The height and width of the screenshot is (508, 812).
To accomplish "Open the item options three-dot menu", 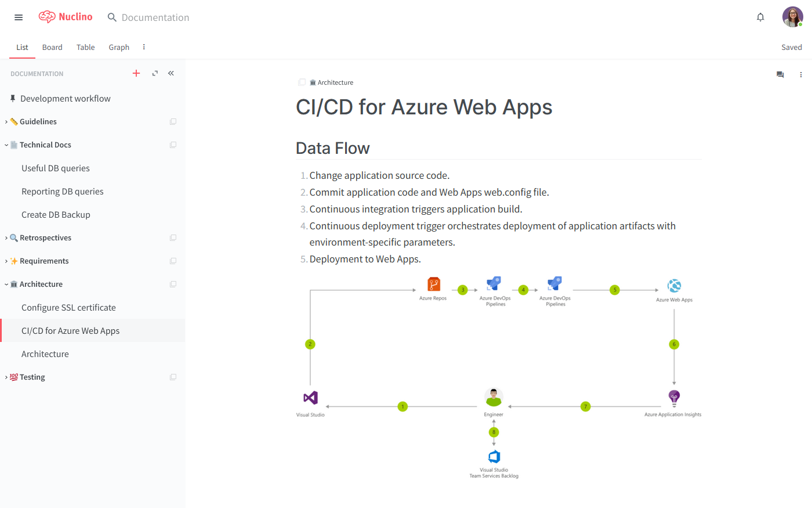I will click(801, 74).
